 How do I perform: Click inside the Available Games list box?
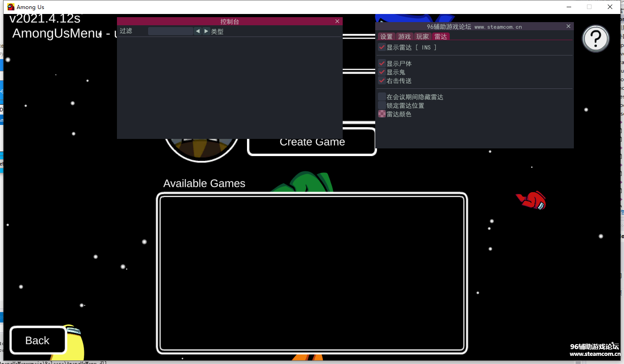point(312,273)
